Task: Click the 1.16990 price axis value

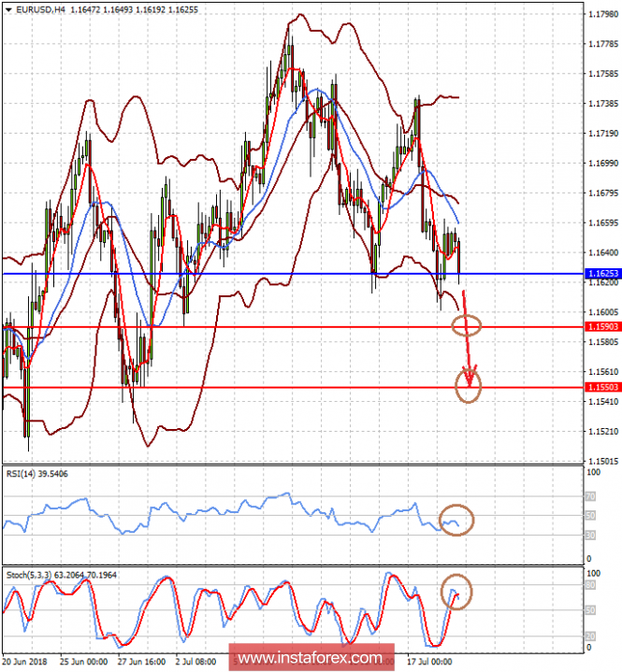Action: click(603, 163)
